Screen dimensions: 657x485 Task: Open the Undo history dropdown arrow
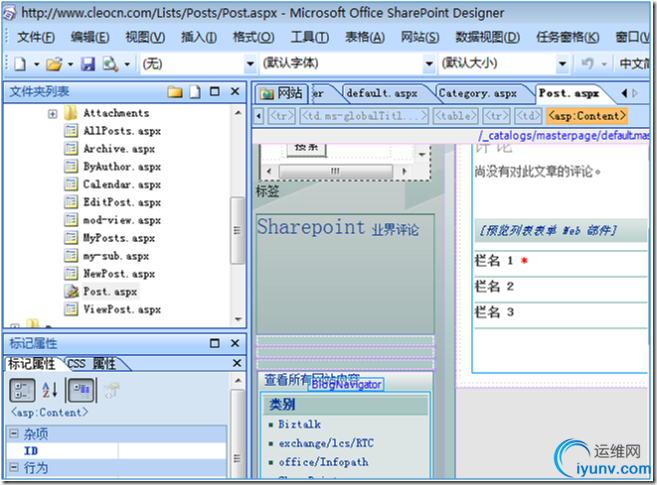coord(604,64)
